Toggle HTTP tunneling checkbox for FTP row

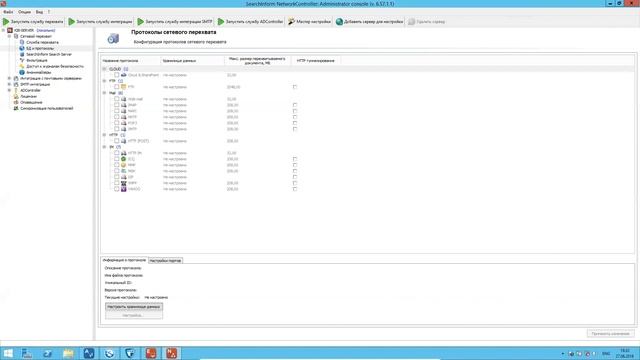[295, 87]
